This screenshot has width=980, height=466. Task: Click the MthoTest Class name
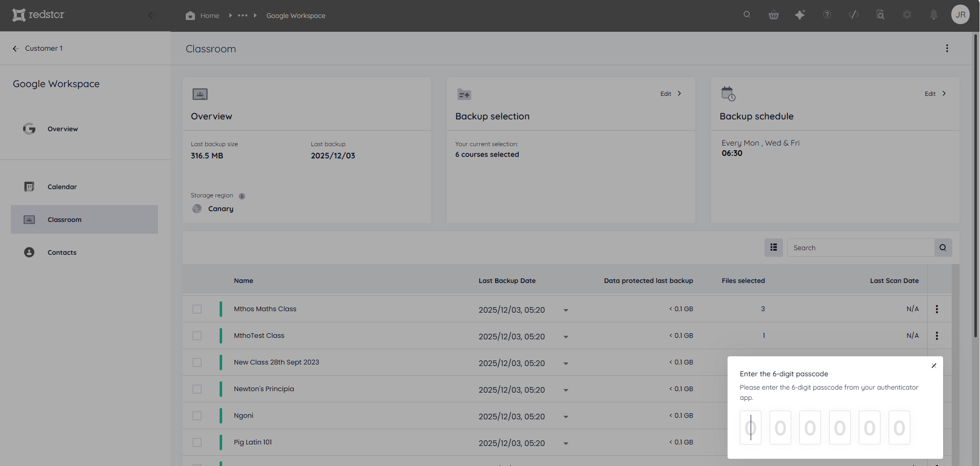pos(259,336)
